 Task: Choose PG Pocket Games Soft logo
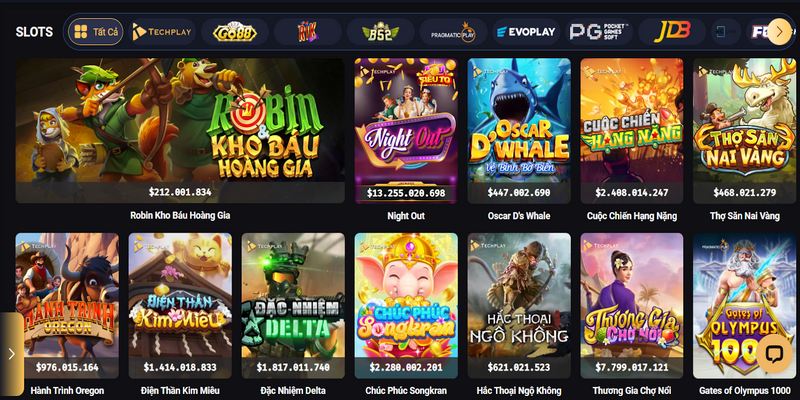point(599,32)
